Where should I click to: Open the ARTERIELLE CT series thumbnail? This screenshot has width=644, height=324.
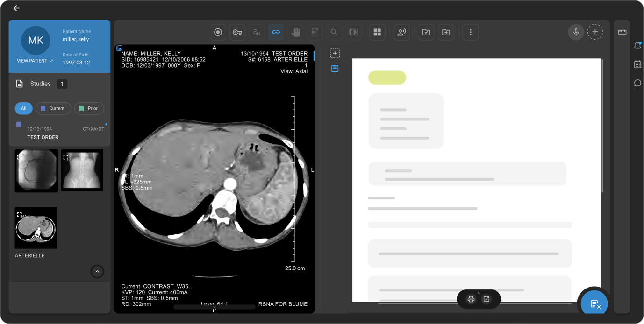[36, 228]
